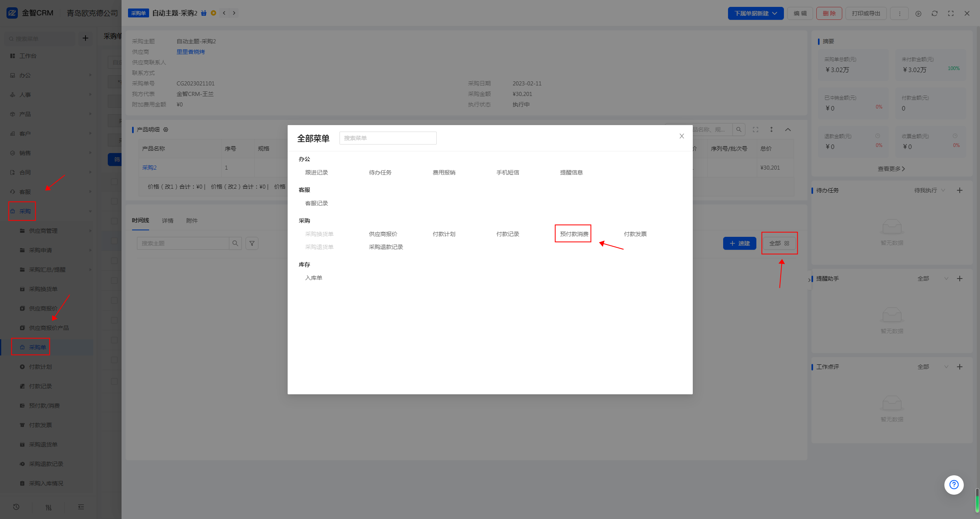Screen dimensions: 980x519
Task: Expand 办公 sidebar section
Action: point(48,75)
